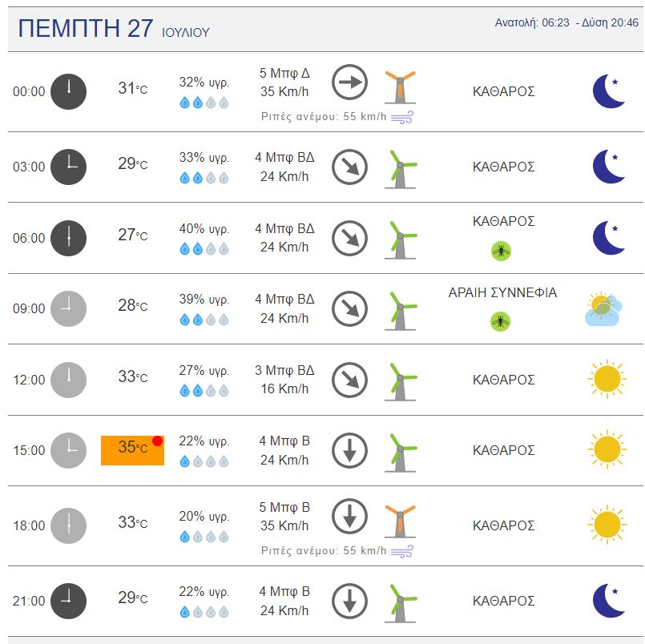This screenshot has width=645, height=644.
Task: Click the partly cloudy icon at 09:00
Action: [x=603, y=310]
